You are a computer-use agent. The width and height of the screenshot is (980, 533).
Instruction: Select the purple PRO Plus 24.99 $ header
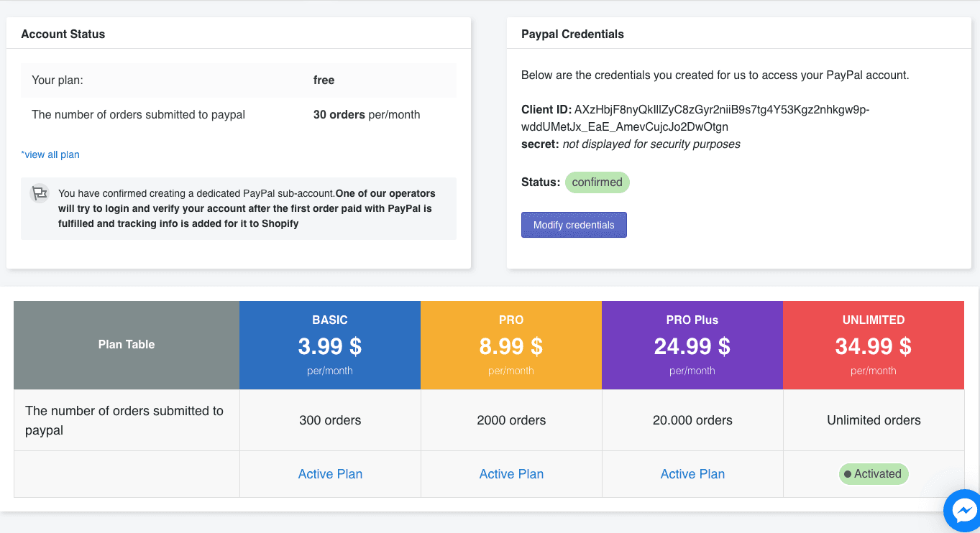click(692, 346)
